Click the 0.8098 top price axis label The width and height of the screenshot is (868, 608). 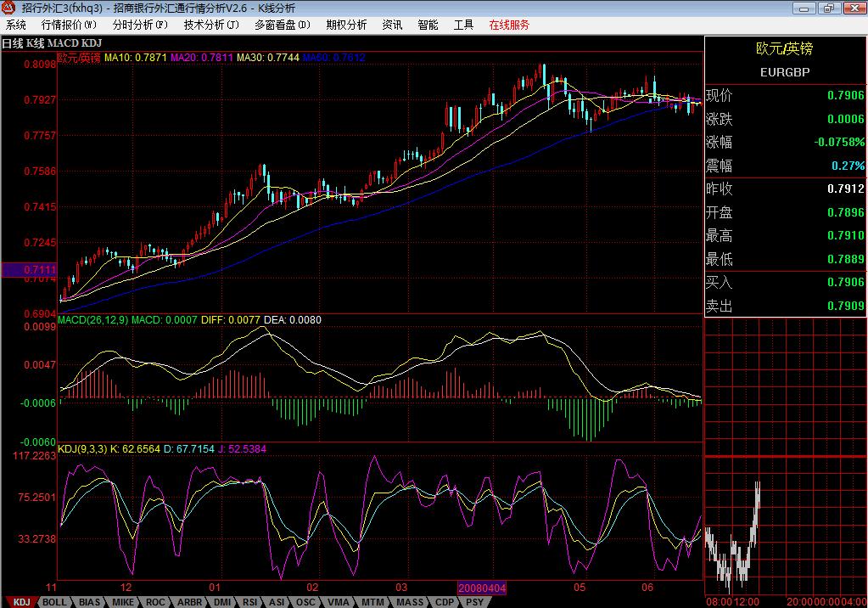click(x=40, y=65)
